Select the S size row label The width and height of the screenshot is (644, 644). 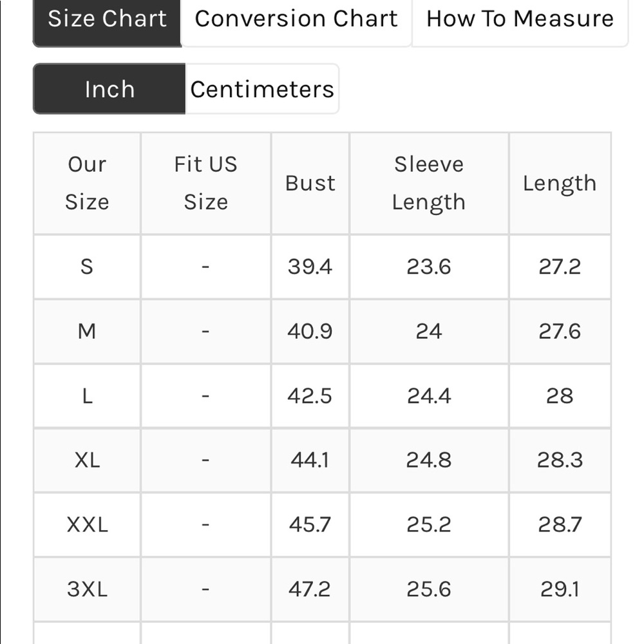point(87,267)
